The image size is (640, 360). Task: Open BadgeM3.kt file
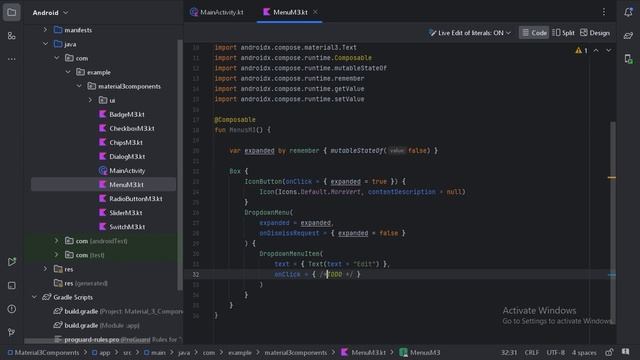tap(122, 114)
